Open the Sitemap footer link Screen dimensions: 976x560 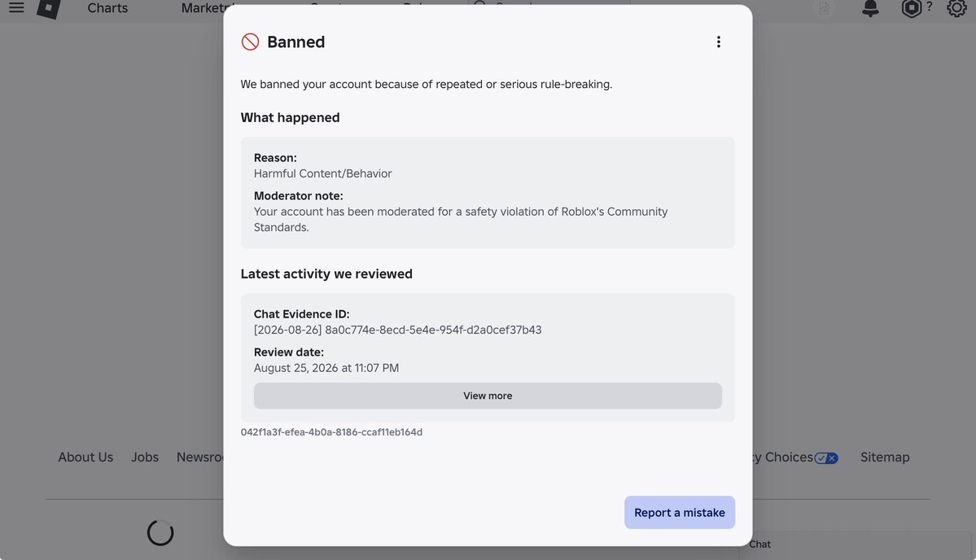885,457
